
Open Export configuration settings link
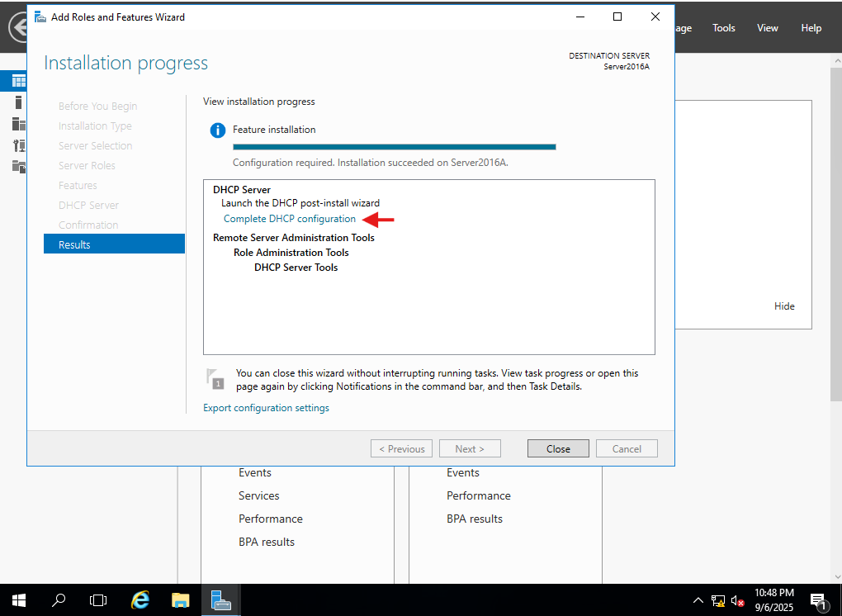coord(266,408)
